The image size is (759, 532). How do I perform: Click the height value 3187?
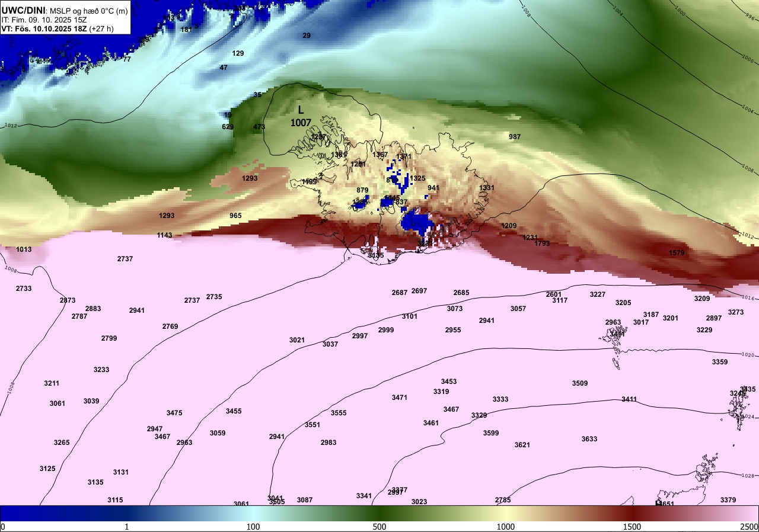(651, 315)
